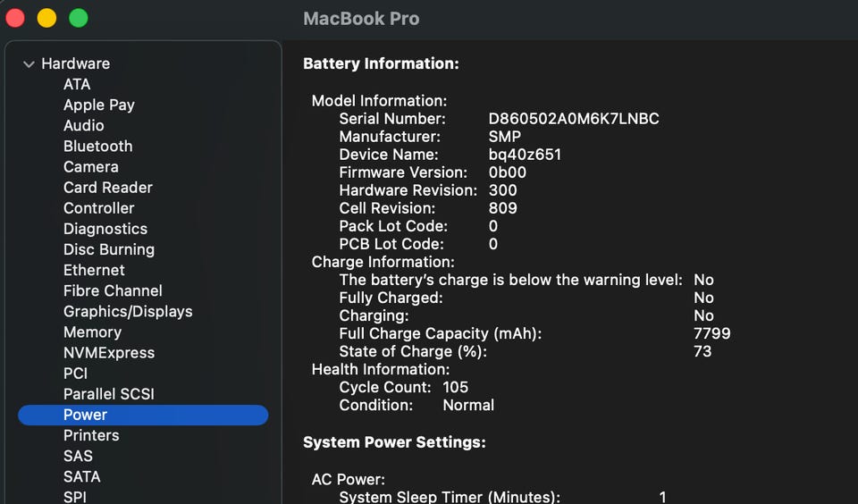The height and width of the screenshot is (504, 858).
Task: Select Graphics/Displays in the sidebar
Action: coord(128,311)
